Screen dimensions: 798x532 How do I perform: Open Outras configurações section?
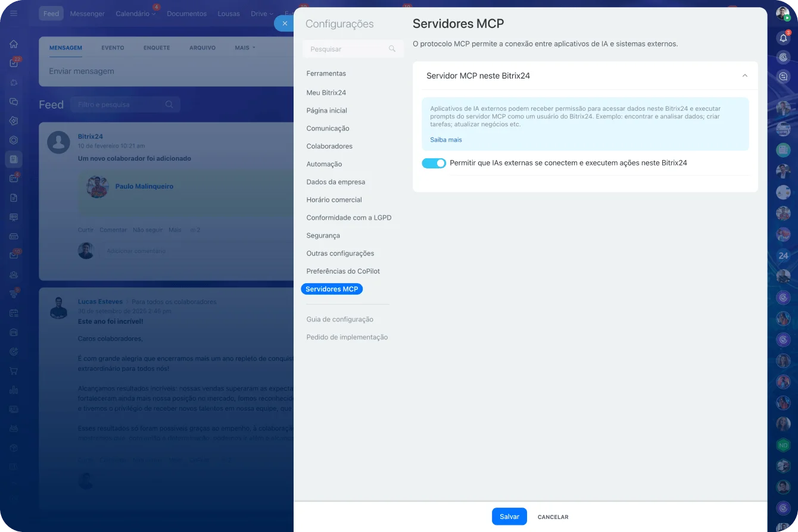point(340,254)
